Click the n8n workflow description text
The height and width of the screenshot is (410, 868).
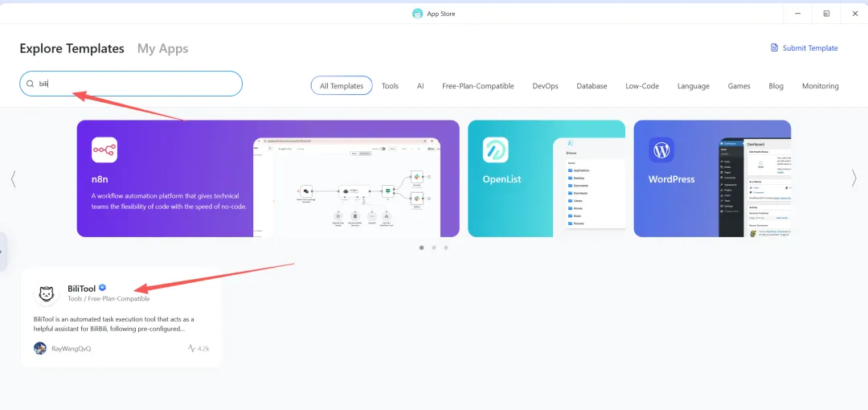(x=169, y=201)
